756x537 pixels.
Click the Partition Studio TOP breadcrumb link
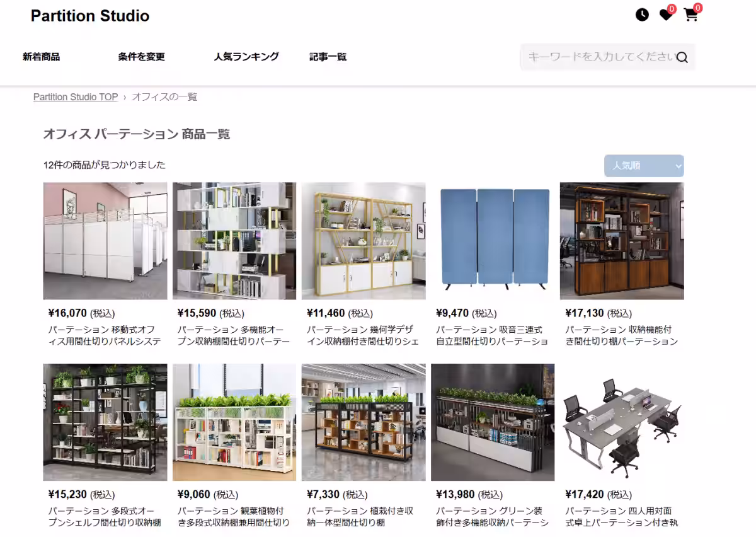pyautogui.click(x=76, y=97)
